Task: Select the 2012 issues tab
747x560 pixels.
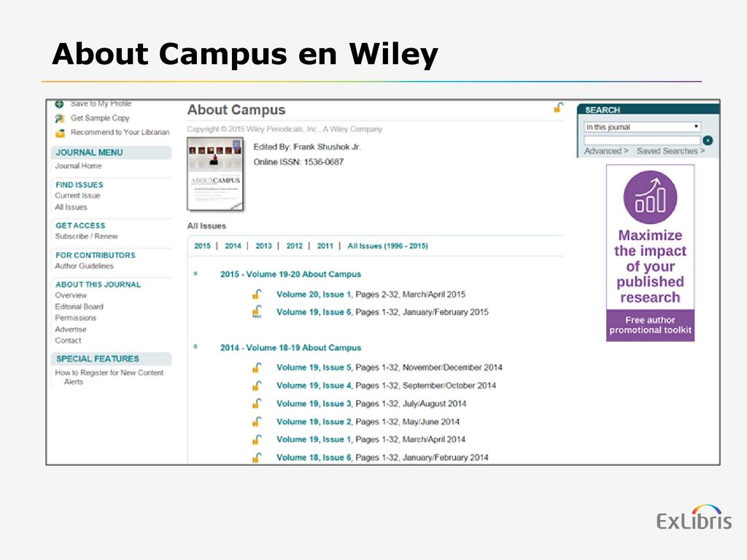Action: tap(295, 246)
